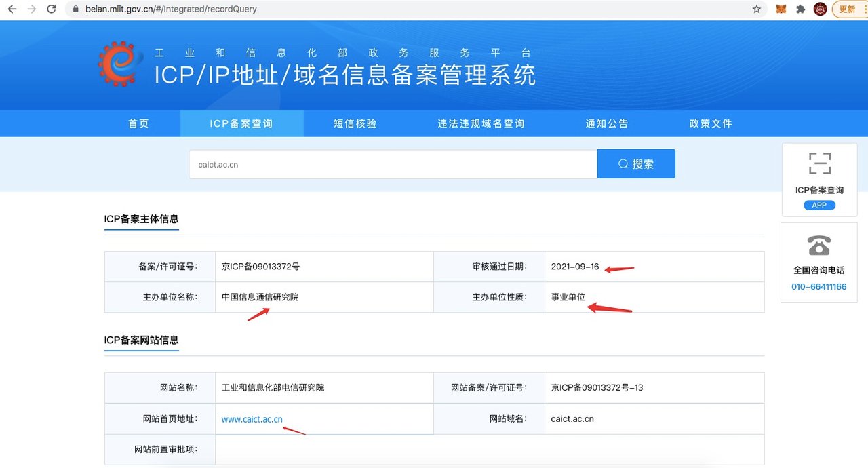The width and height of the screenshot is (868, 468).
Task: Click the 备案/许可证号 field label
Action: (168, 267)
